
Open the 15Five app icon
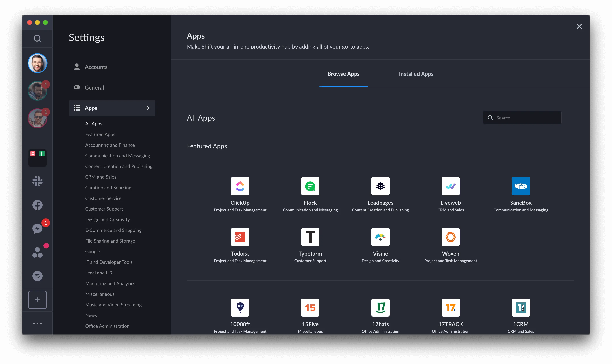click(310, 307)
